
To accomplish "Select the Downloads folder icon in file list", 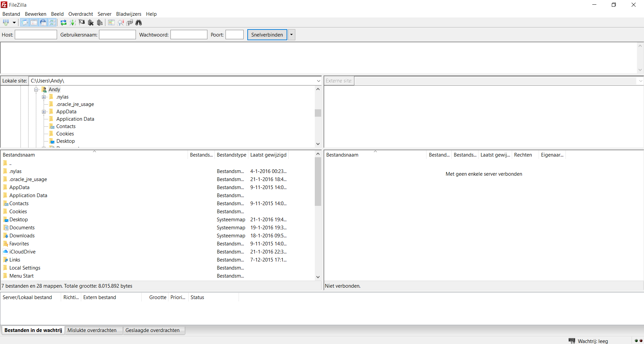I will click(x=5, y=235).
